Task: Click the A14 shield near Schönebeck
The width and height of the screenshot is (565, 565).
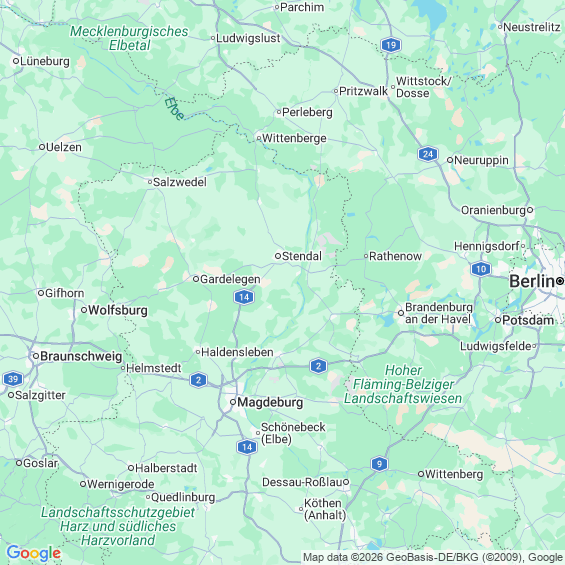Action: (247, 447)
